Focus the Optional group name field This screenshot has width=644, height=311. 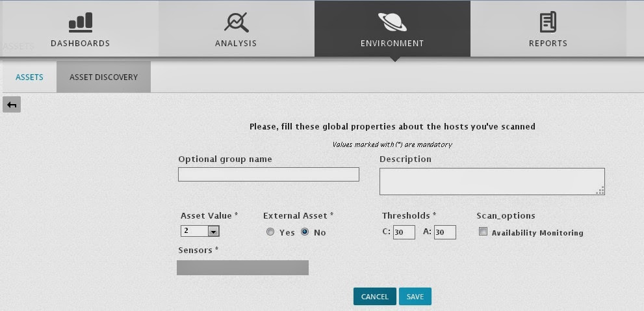(x=268, y=174)
